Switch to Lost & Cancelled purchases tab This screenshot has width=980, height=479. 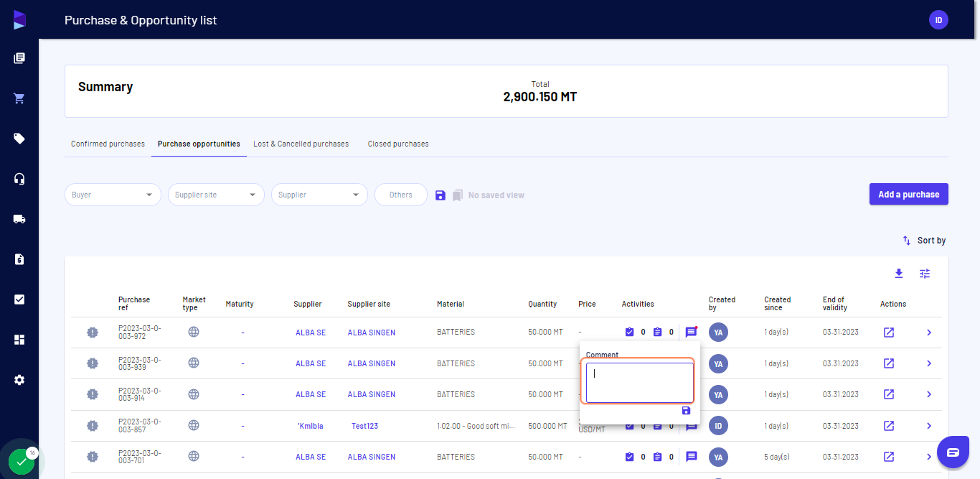[301, 144]
